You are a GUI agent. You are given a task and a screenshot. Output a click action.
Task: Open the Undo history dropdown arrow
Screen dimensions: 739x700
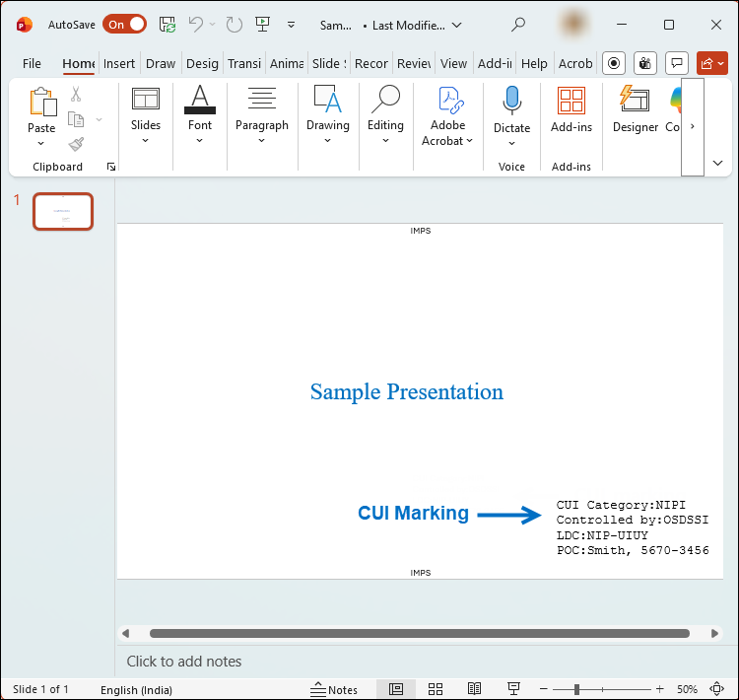213,25
